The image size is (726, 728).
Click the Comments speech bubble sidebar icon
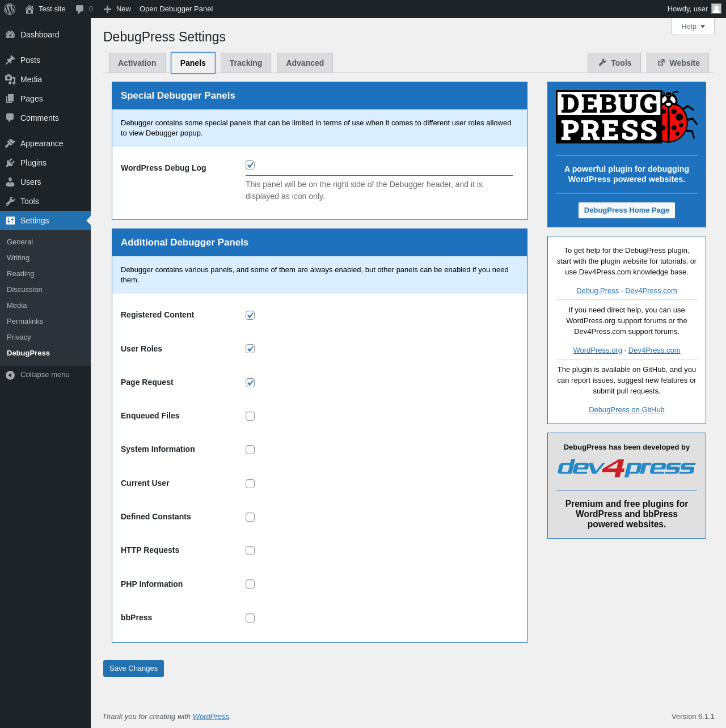click(10, 118)
